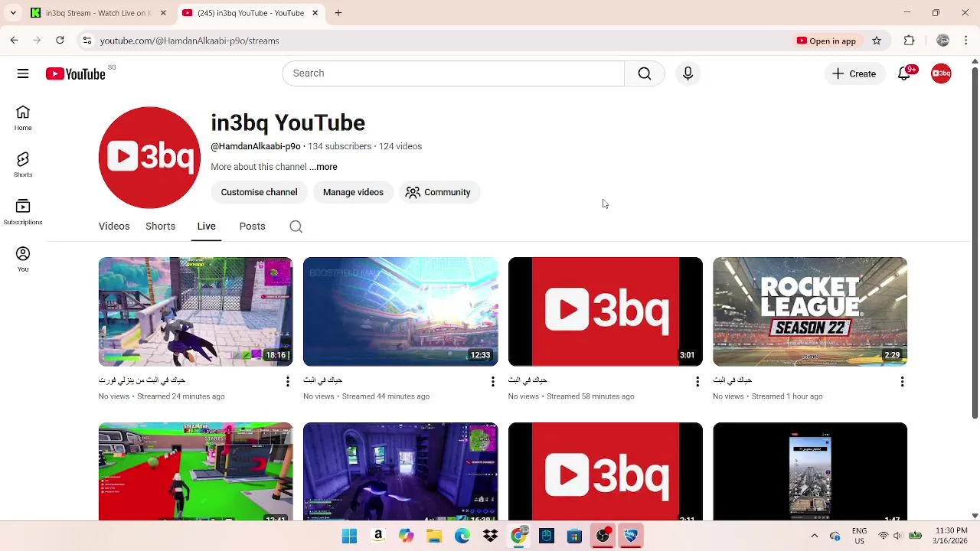
Task: Open the notifications bell
Action: (904, 73)
